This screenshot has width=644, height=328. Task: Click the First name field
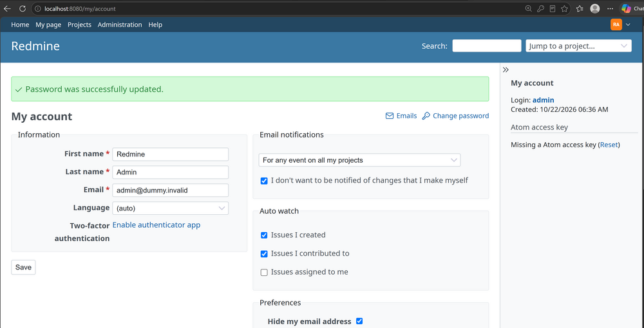171,154
